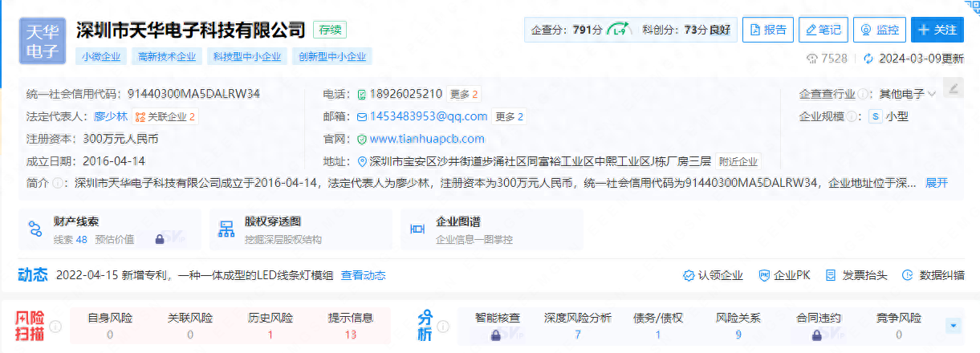Expand the analysis row dropdown arrow
This screenshot has height=353, width=980.
(954, 326)
